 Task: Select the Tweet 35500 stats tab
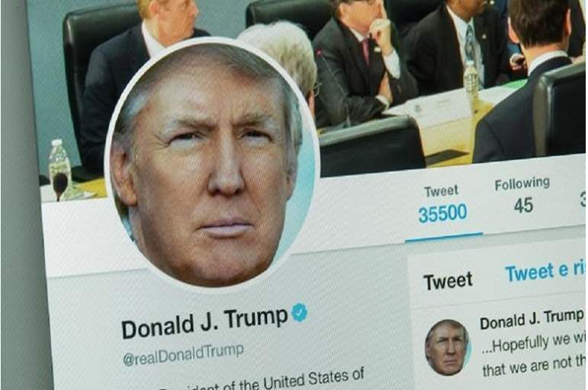click(442, 206)
